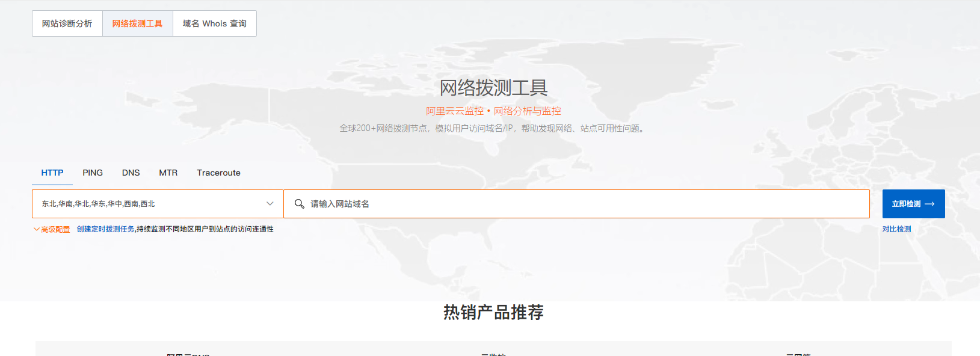This screenshot has height=356, width=980.
Task: Click the arrow icon on 立即检测 button
Action: (x=929, y=204)
